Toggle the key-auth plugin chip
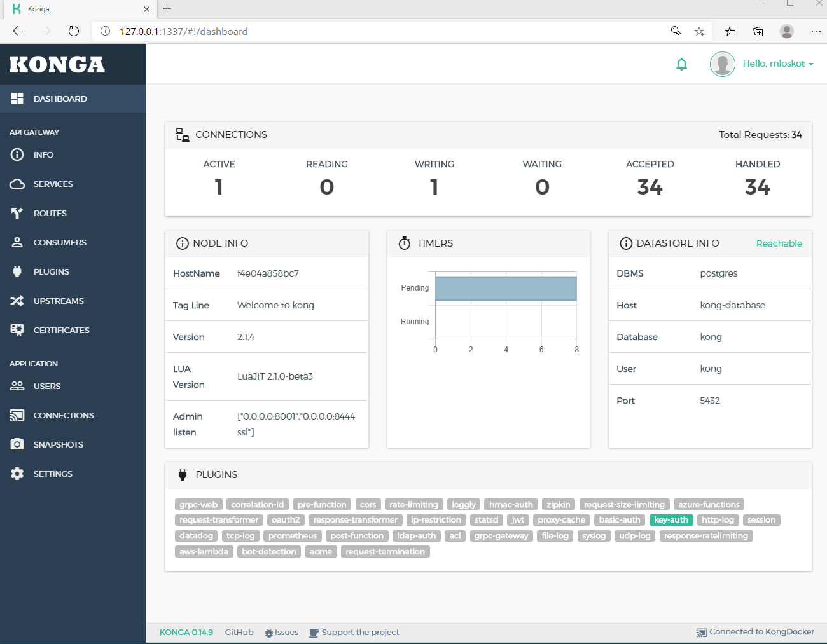This screenshot has height=644, width=827. click(x=671, y=519)
